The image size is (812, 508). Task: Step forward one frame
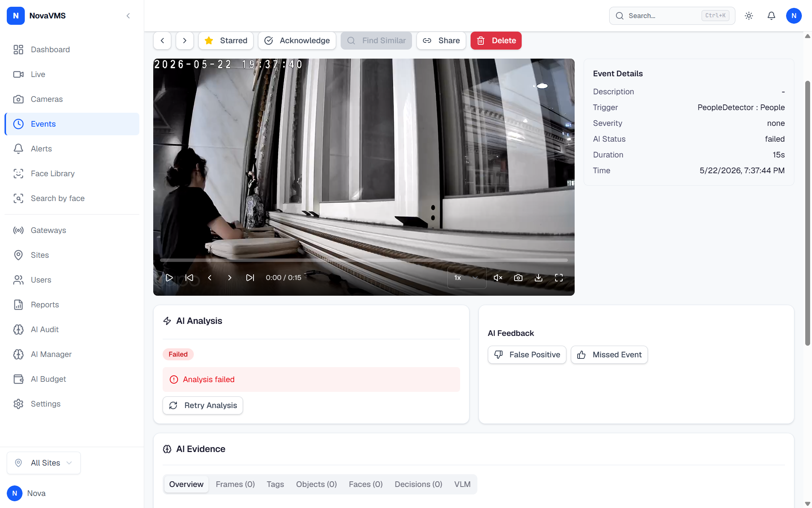pos(230,278)
